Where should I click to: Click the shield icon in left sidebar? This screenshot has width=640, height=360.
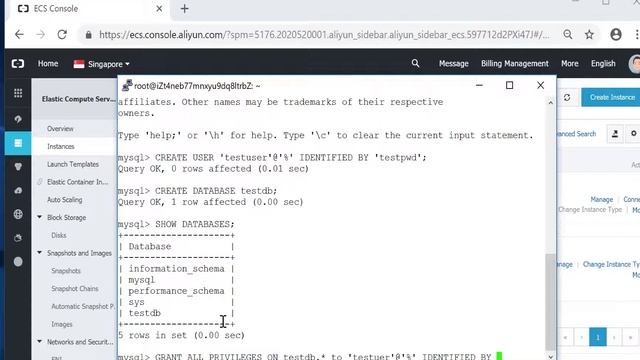(18, 167)
